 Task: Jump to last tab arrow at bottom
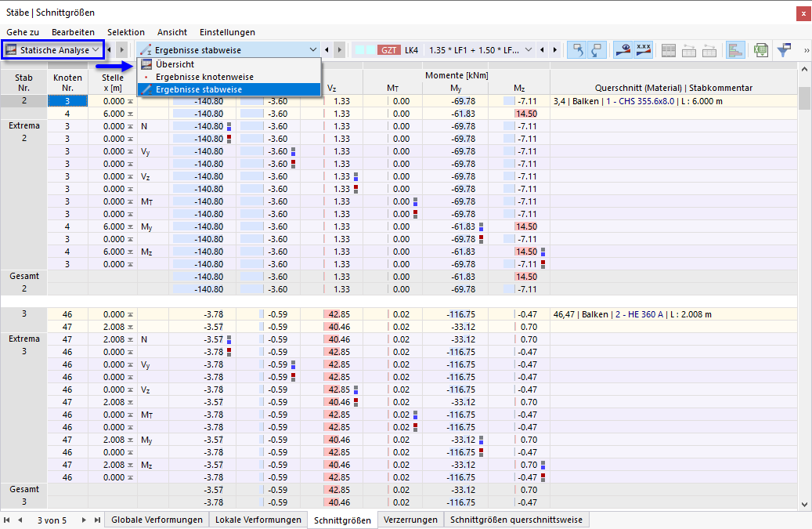tap(97, 520)
